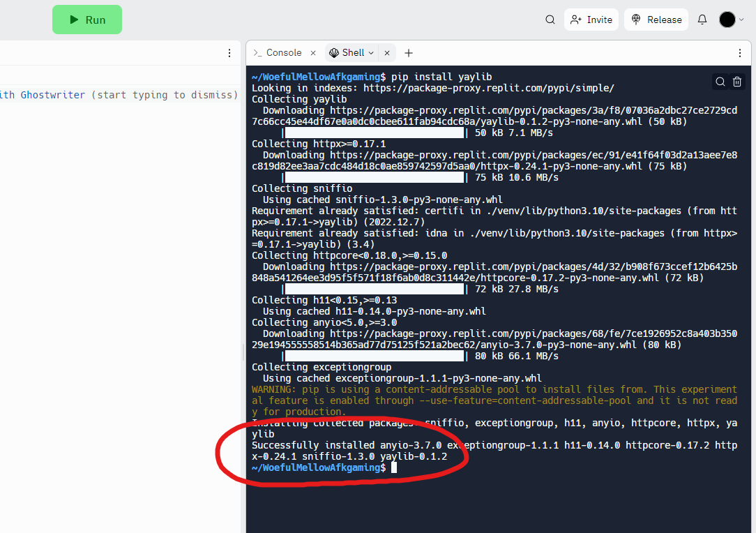
Task: Open the shell pane three-dot menu
Action: pyautogui.click(x=739, y=53)
